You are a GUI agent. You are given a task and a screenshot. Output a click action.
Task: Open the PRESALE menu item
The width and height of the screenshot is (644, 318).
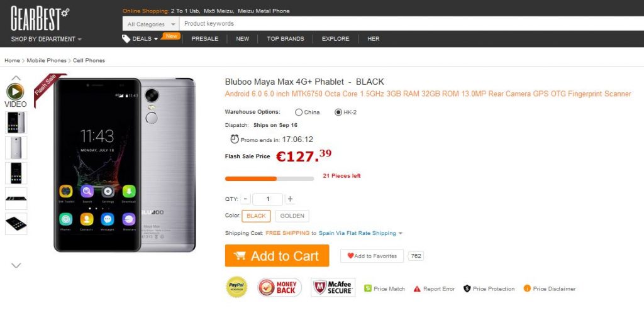click(205, 39)
